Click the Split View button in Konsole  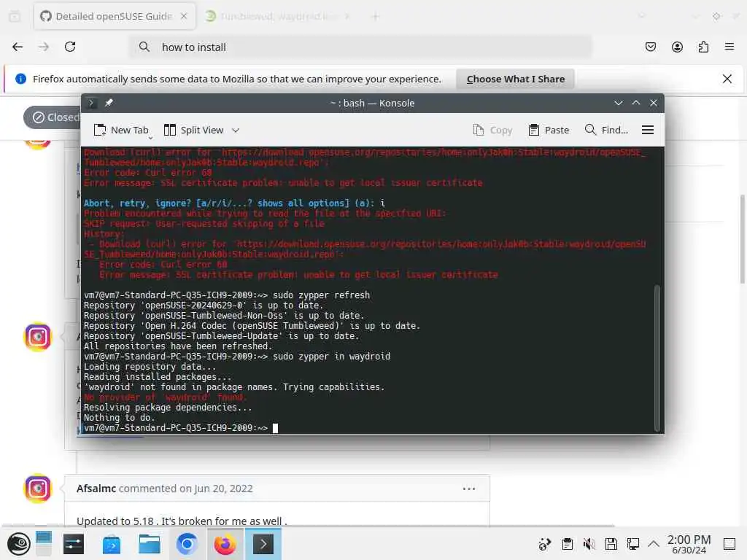click(194, 130)
